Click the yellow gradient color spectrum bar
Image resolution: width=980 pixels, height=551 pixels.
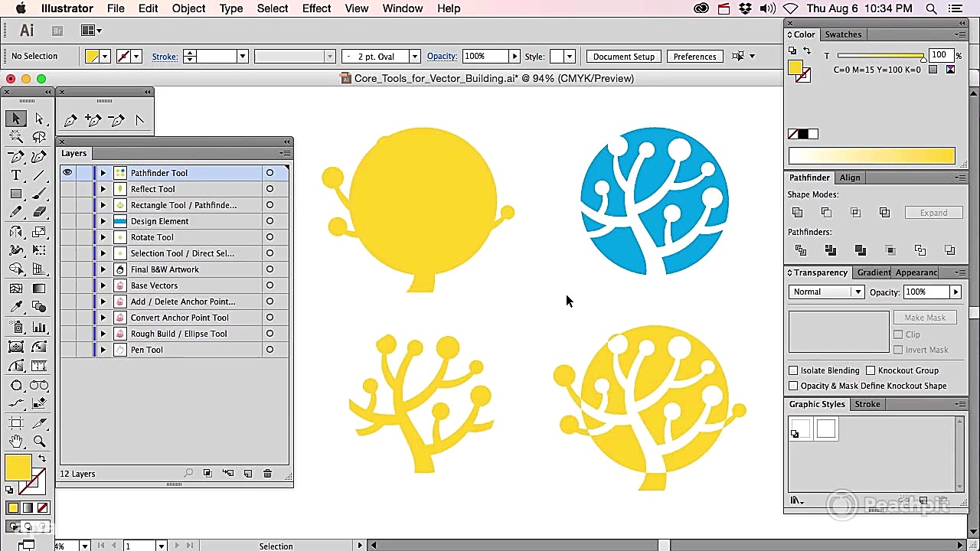[871, 156]
